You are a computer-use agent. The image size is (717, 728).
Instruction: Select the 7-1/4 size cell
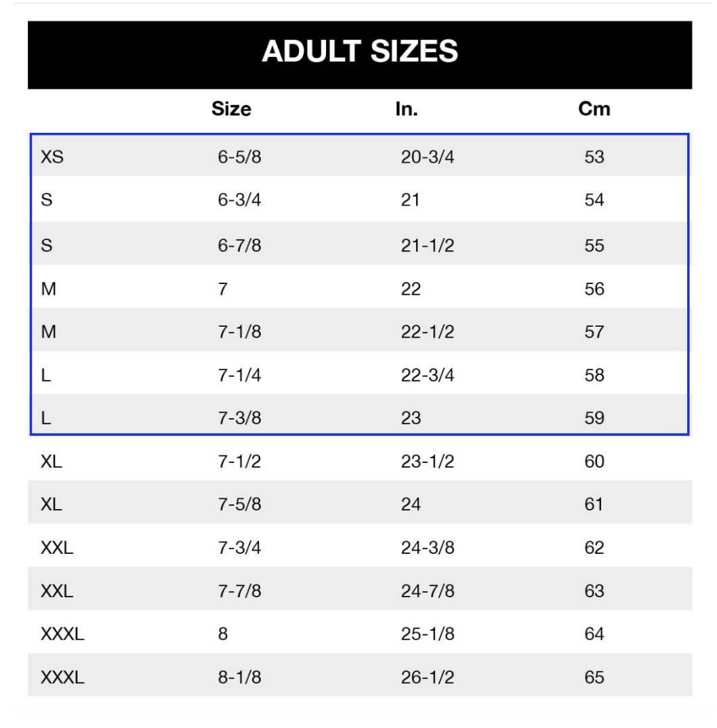239,375
